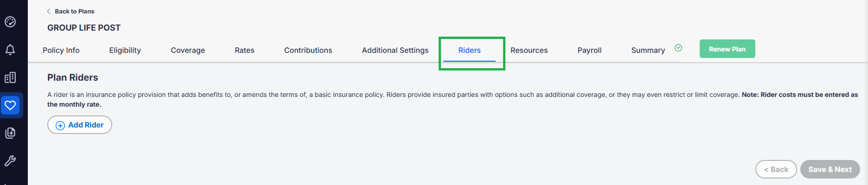Viewport: 868px width, 185px height.
Task: Open the documents add icon in sidebar
Action: 10,133
